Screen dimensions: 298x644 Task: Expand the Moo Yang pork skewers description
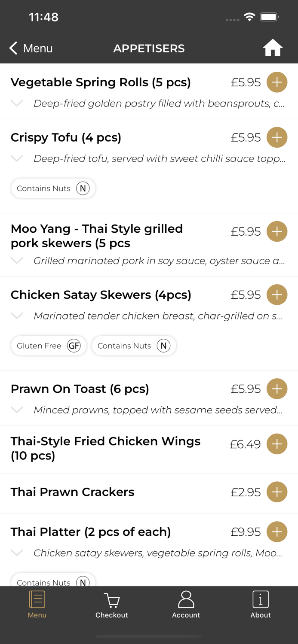pyautogui.click(x=16, y=261)
